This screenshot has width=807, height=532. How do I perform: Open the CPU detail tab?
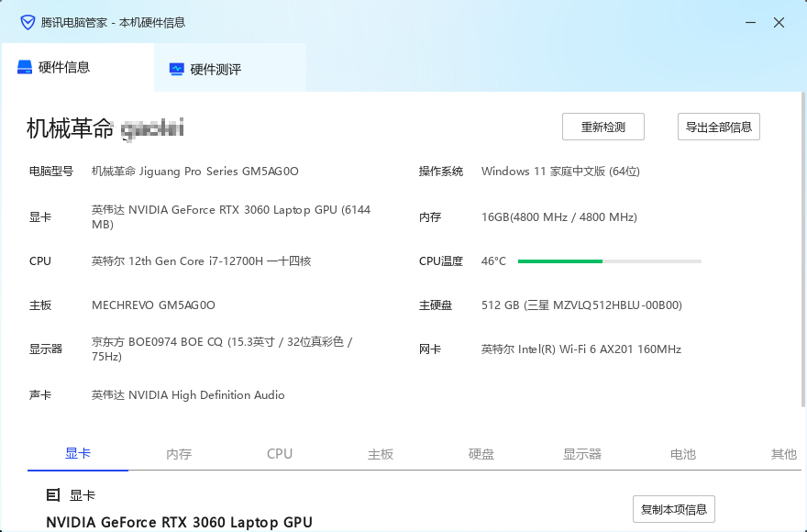[280, 454]
